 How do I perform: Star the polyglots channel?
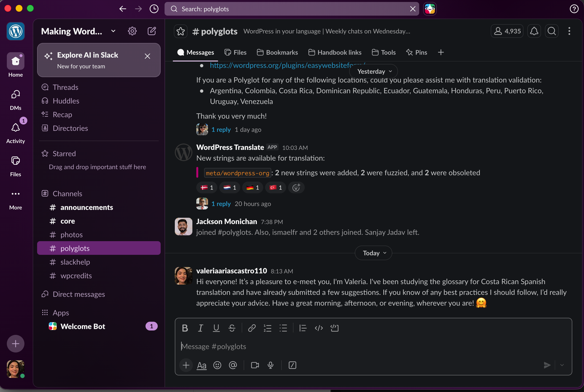(x=180, y=31)
